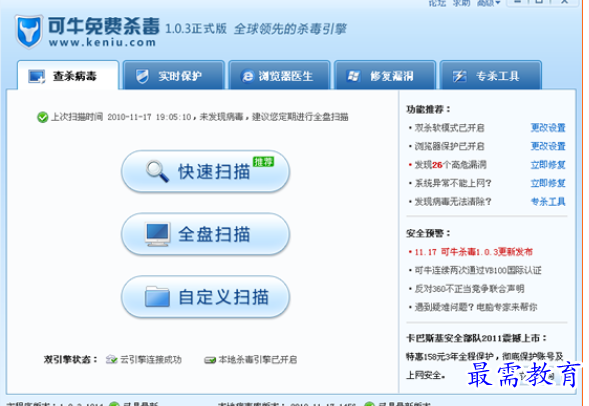
Task: Select the 专杀工具 tab
Action: coord(490,75)
